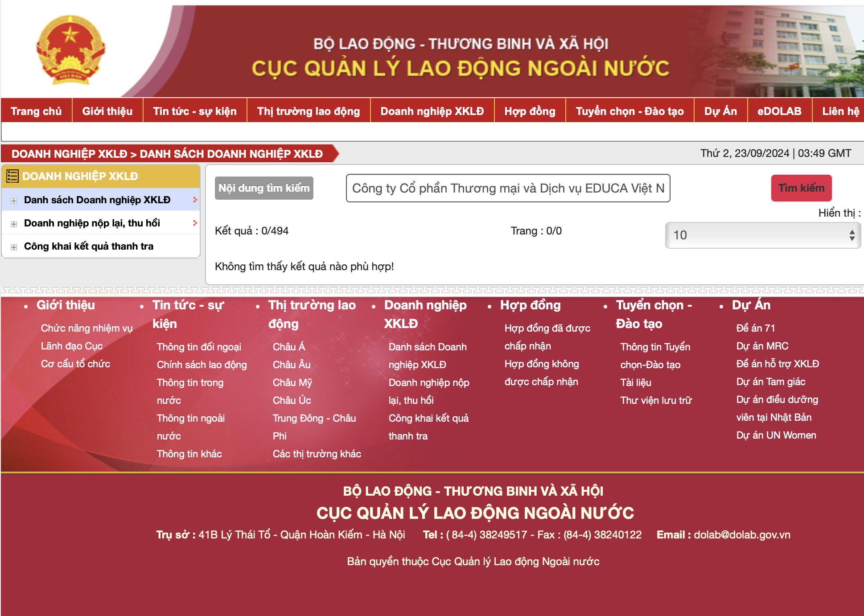Open footer link Thư viện lưu trữ

[656, 400]
